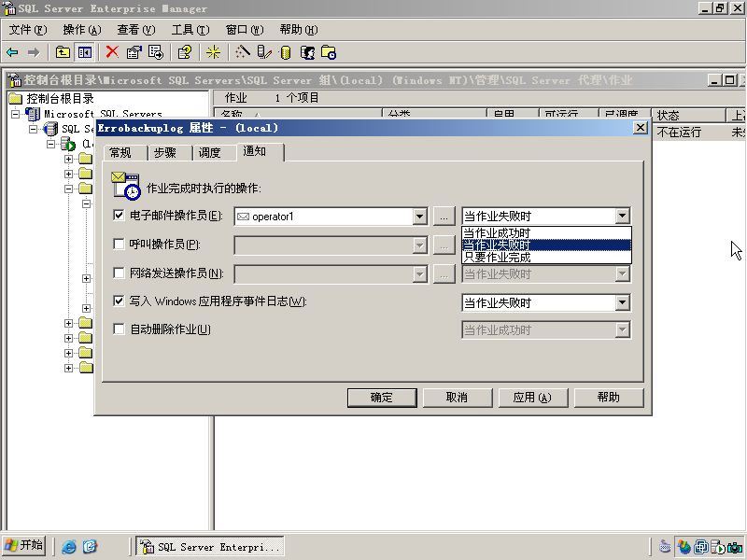Enable 网络发送操作员 checkbox
747x560 pixels.
[x=119, y=273]
